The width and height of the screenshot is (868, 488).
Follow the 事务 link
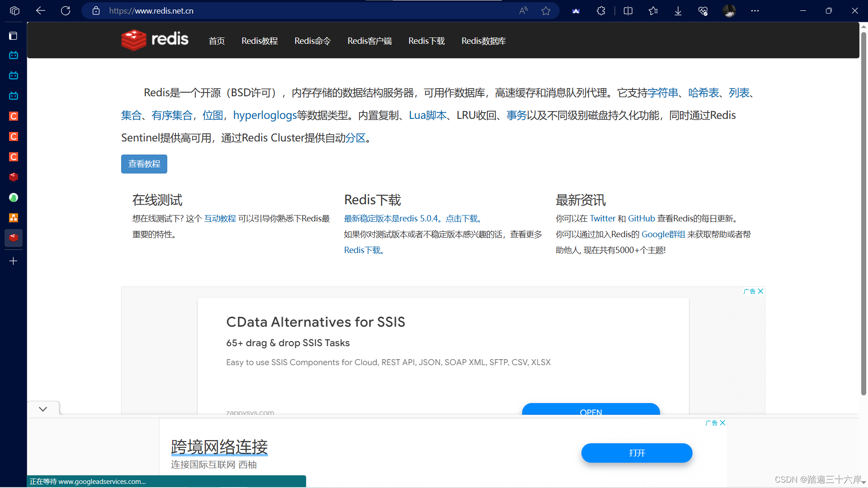pos(516,116)
